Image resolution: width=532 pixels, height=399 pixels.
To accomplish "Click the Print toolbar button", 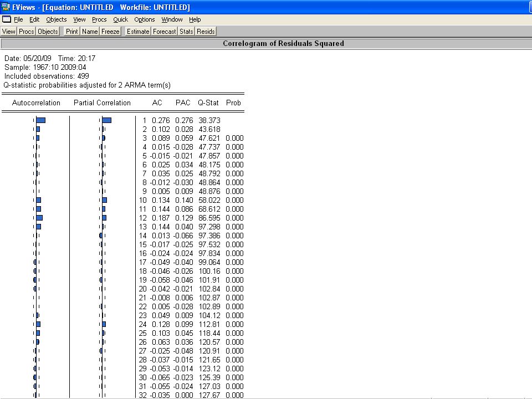I will (x=71, y=32).
